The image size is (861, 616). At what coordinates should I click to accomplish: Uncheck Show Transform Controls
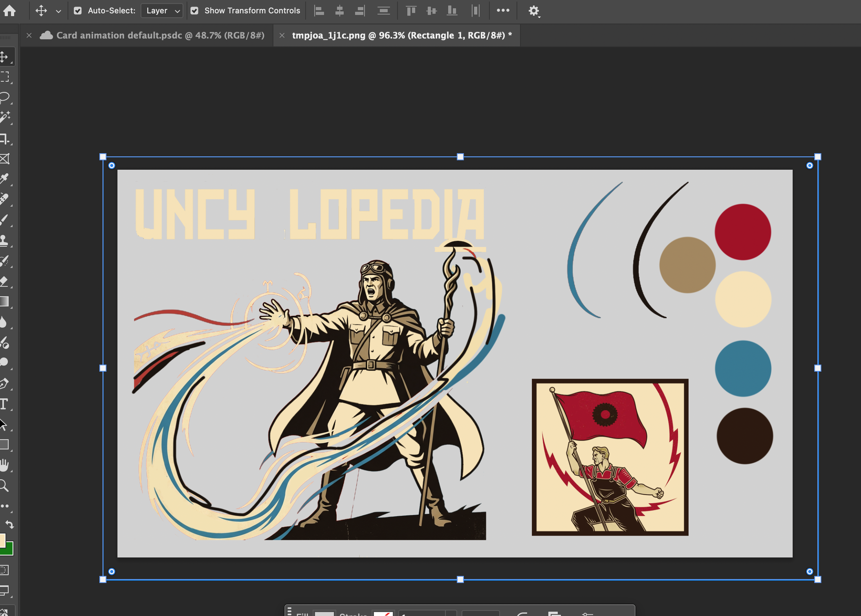[x=194, y=11]
